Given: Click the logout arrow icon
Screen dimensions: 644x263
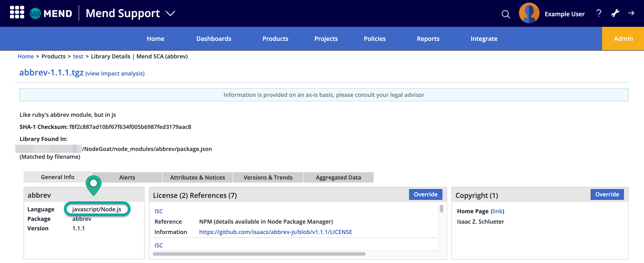Looking at the screenshot, I should 631,13.
